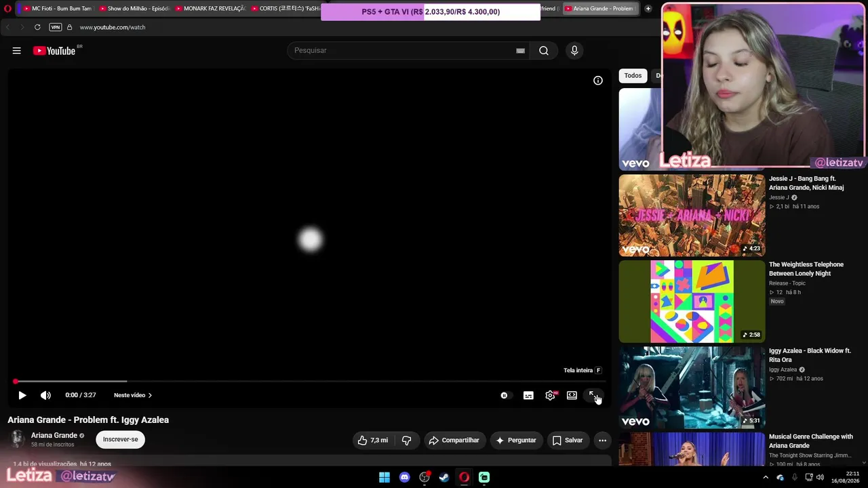This screenshot has width=868, height=488.
Task: Open the green Streamlabs taskbar icon
Action: [x=484, y=477]
